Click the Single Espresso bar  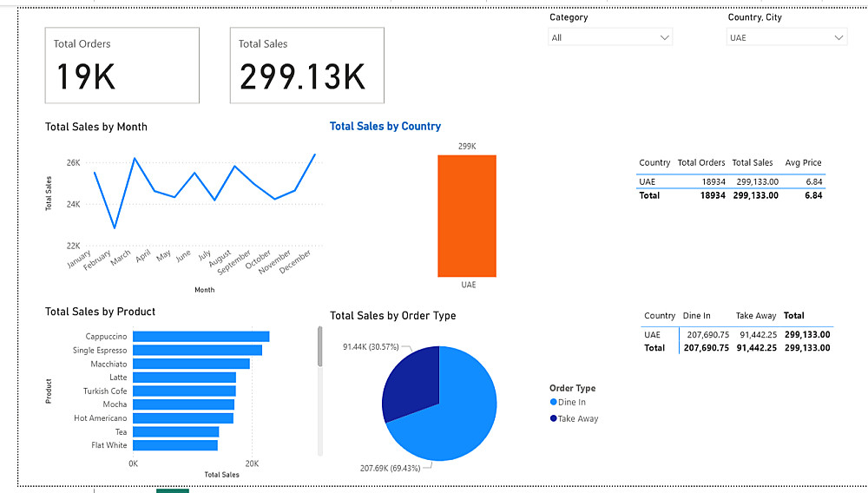pos(197,351)
